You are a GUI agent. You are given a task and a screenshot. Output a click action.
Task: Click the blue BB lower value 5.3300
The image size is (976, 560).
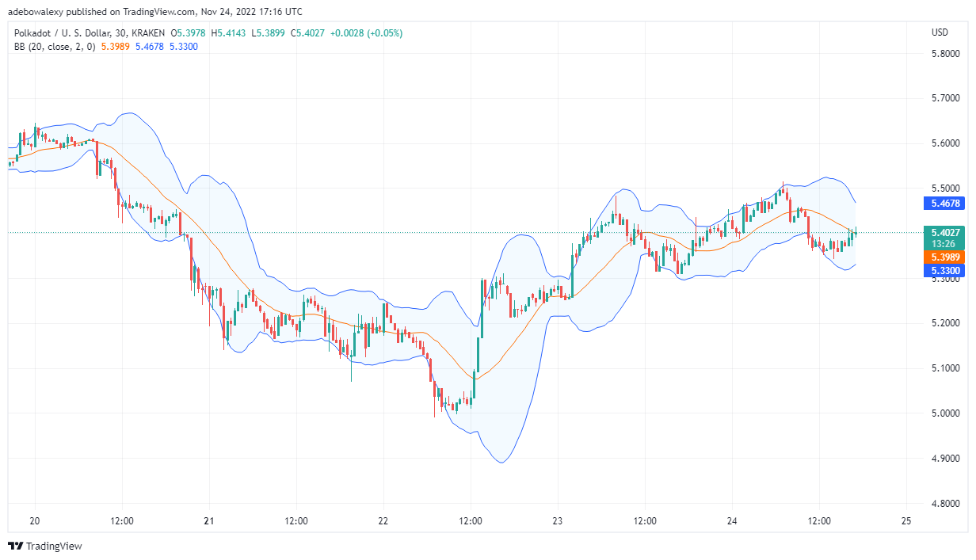(x=182, y=47)
